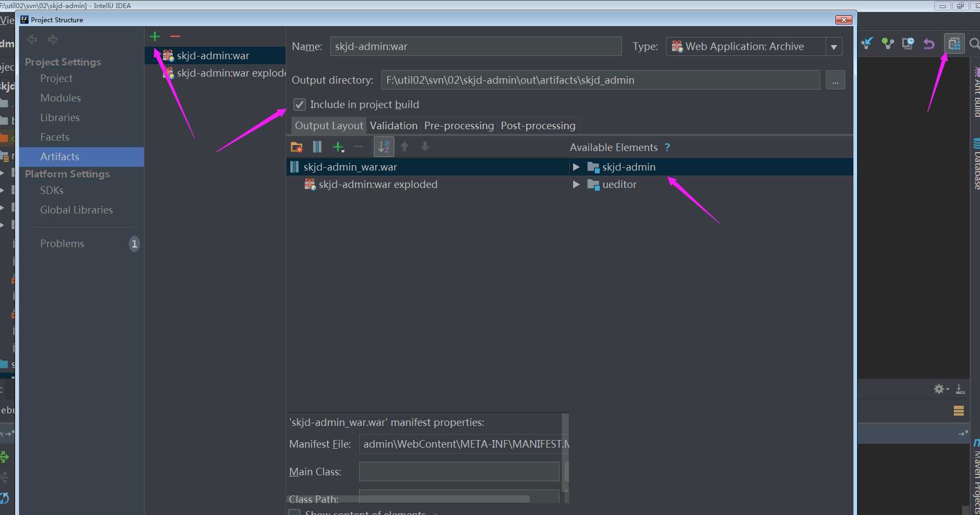Viewport: 980px width, 515px height.
Task: Click the small arrow pin icon in lower panel
Action: click(963, 434)
